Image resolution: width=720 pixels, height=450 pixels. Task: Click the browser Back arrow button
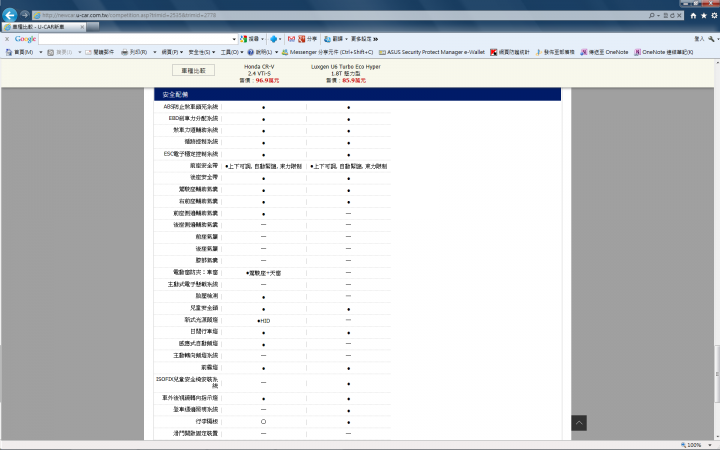pyautogui.click(x=10, y=15)
